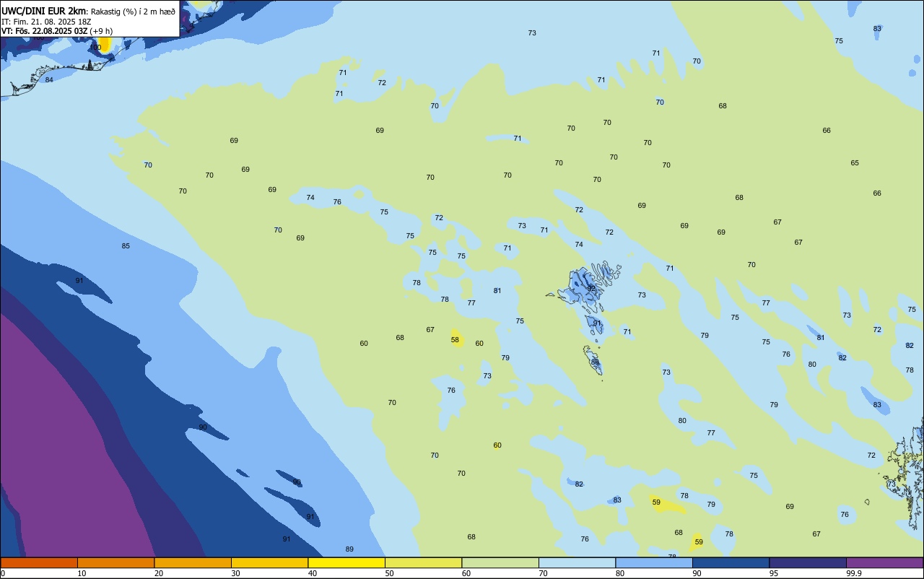924x579 pixels.
Task: Click the legend tick label "0"
Action: tap(3, 573)
